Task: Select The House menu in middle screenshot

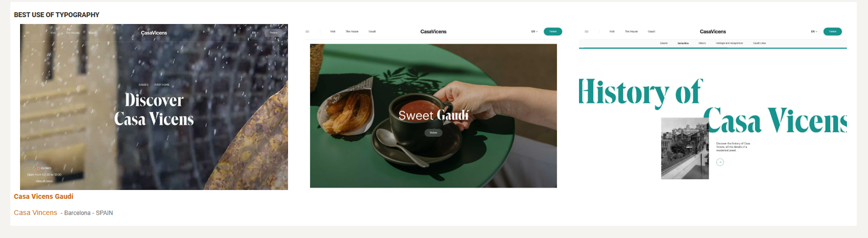Action: (x=352, y=31)
